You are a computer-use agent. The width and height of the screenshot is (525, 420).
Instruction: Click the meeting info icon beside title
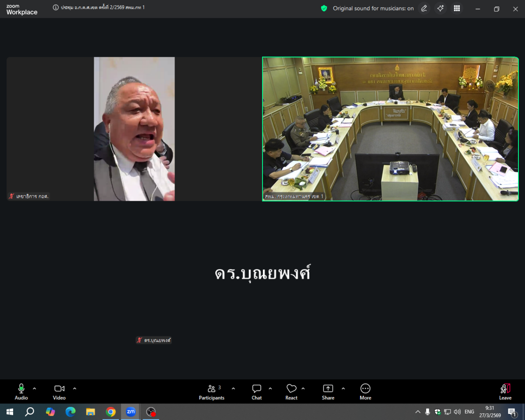point(56,7)
